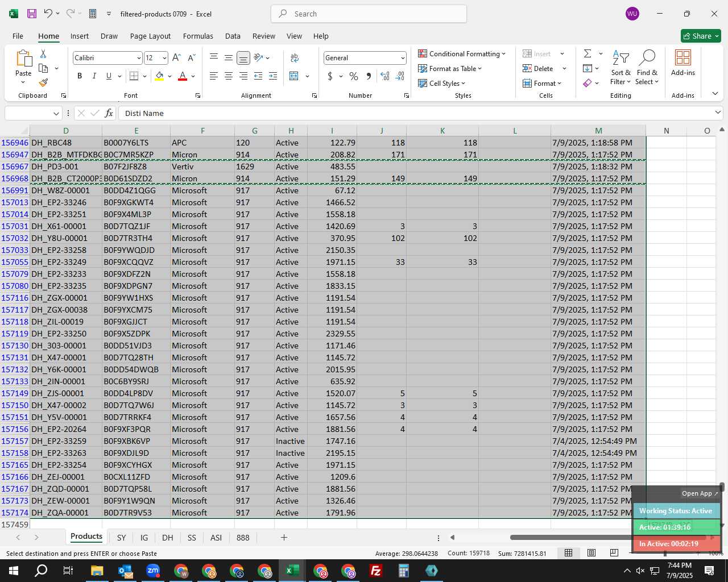Image resolution: width=728 pixels, height=582 pixels.
Task: Open FileZilla from taskbar
Action: pos(375,571)
